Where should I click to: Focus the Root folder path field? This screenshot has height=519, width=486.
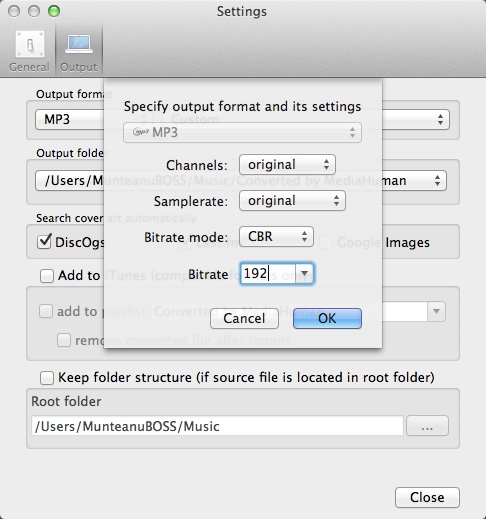tap(217, 426)
